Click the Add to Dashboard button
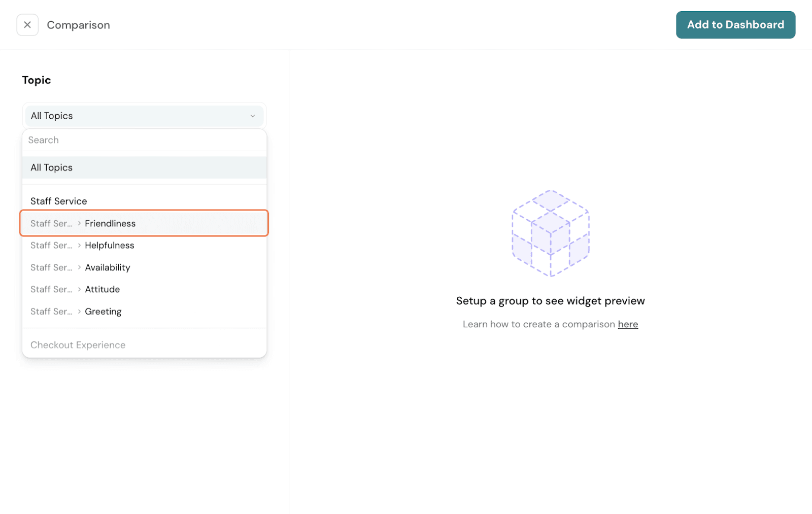The image size is (812, 514). tap(735, 25)
